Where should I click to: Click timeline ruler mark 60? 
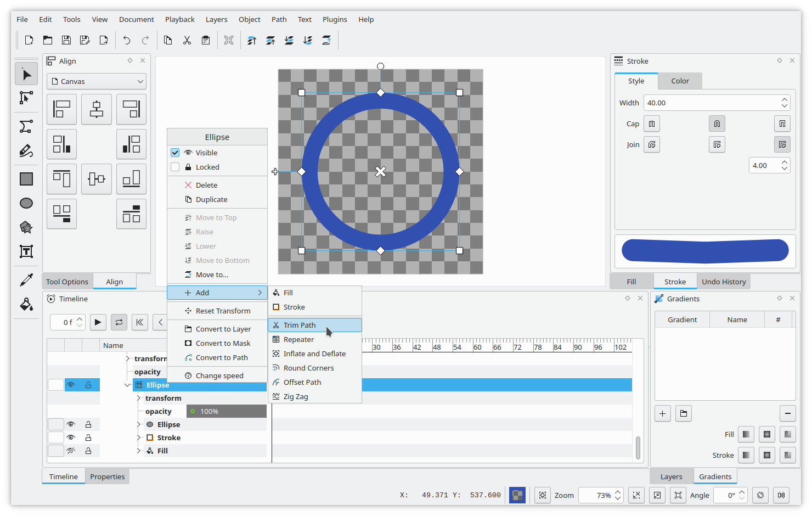477,347
